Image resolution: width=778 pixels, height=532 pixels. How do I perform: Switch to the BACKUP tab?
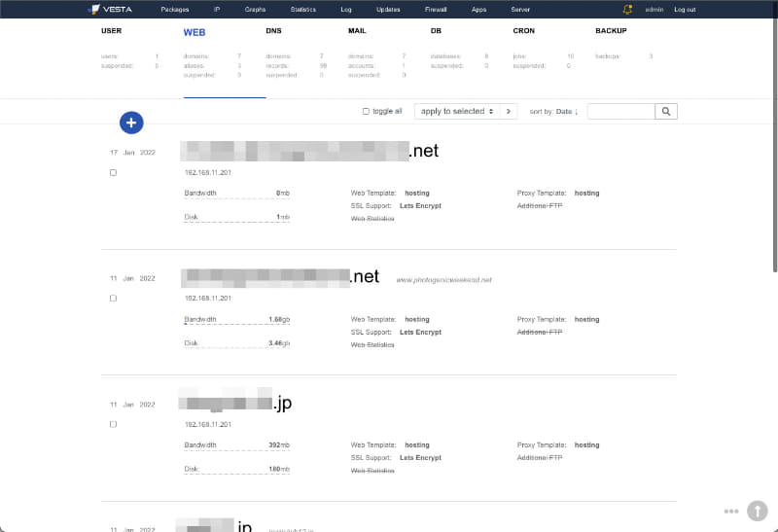point(611,31)
